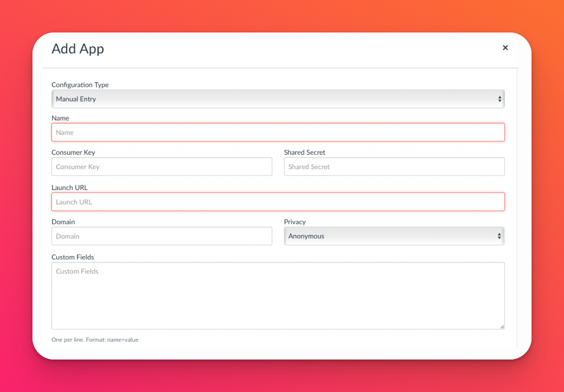The image size is (564, 392).
Task: Open the Privacy dropdown set to Anonymous
Action: pos(394,236)
